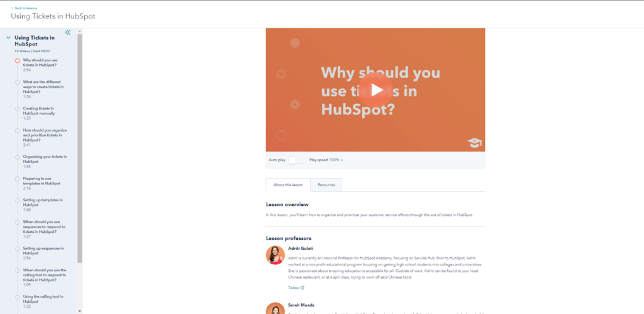Screen dimensions: 644x314
Task: Toggle the Auto play switch
Action: pos(296,160)
